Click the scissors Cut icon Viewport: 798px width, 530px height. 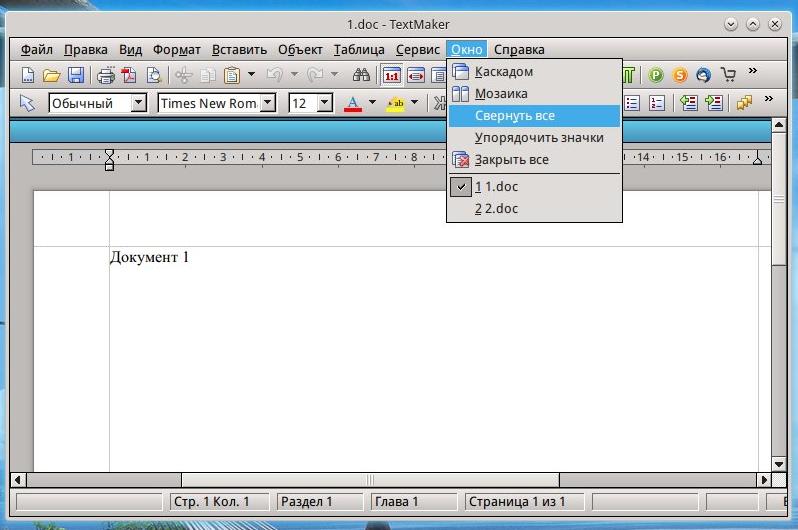184,75
